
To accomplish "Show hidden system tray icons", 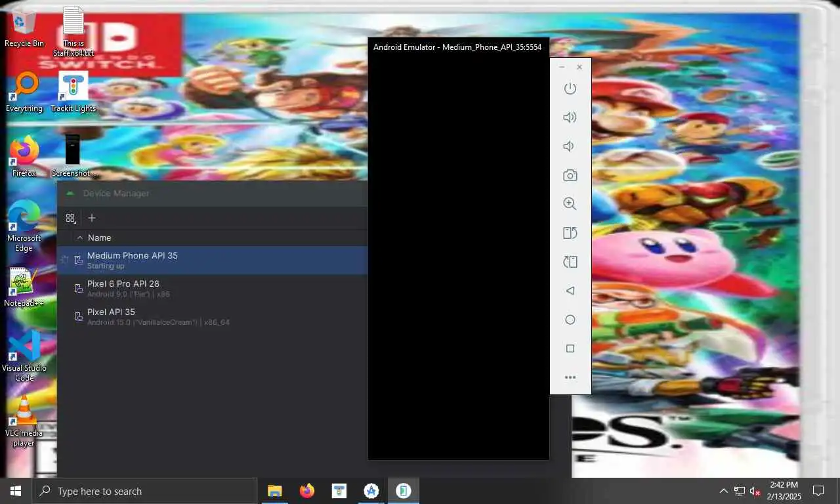I will click(x=724, y=491).
